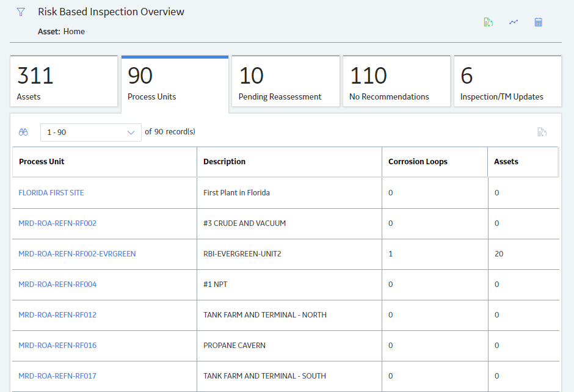Click the greyed export icon above the table
The width and height of the screenshot is (574, 392).
(542, 132)
